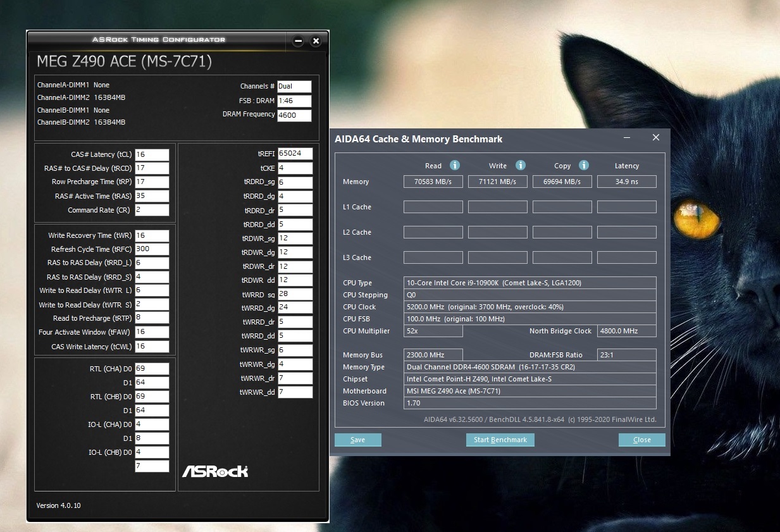The width and height of the screenshot is (780, 532).
Task: Click the ASRock logo in Timing Configurator
Action: [x=215, y=471]
